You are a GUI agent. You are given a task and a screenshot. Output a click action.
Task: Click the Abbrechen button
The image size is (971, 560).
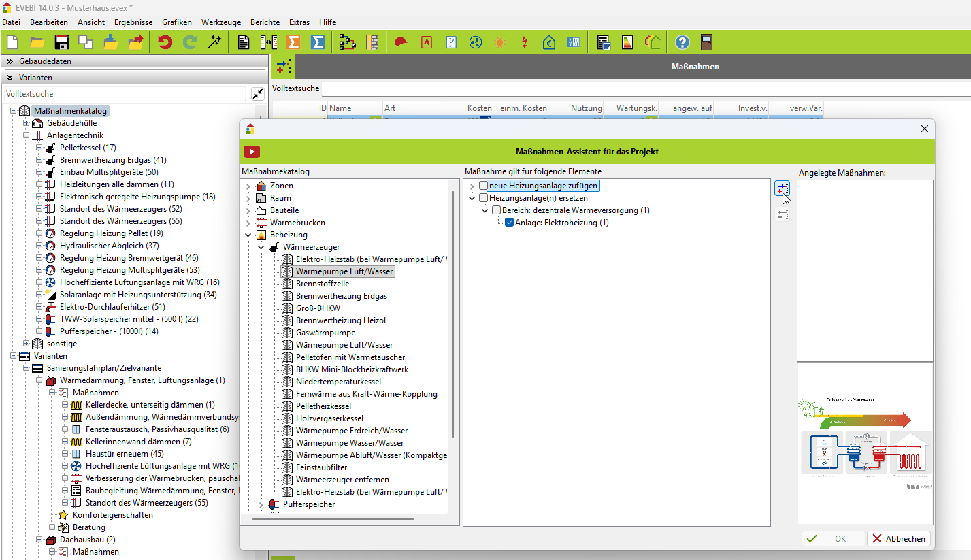pos(898,538)
